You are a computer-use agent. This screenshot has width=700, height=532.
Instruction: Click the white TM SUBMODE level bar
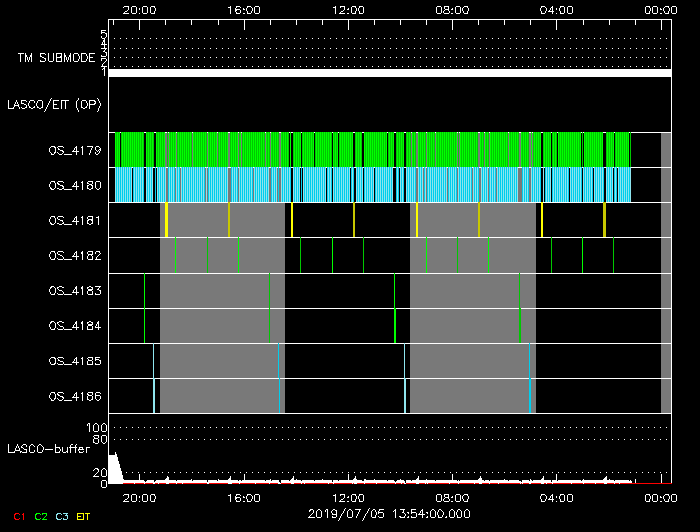(389, 73)
